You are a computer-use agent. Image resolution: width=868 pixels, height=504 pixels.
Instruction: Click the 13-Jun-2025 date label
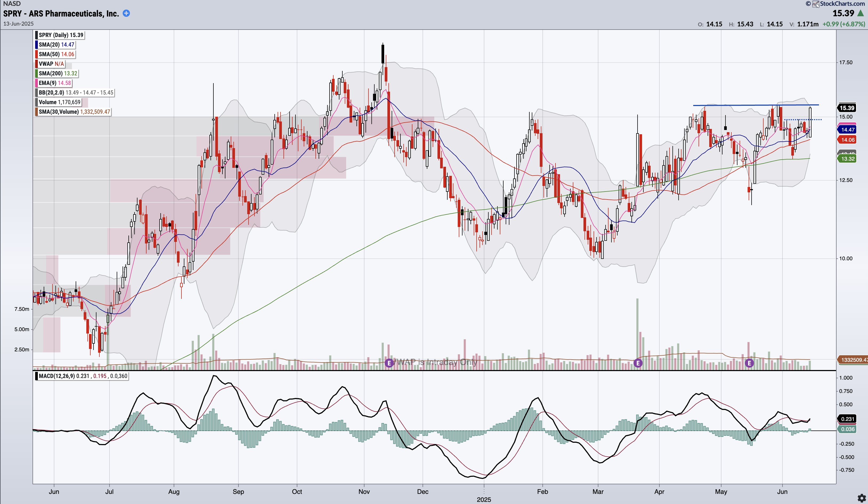19,24
